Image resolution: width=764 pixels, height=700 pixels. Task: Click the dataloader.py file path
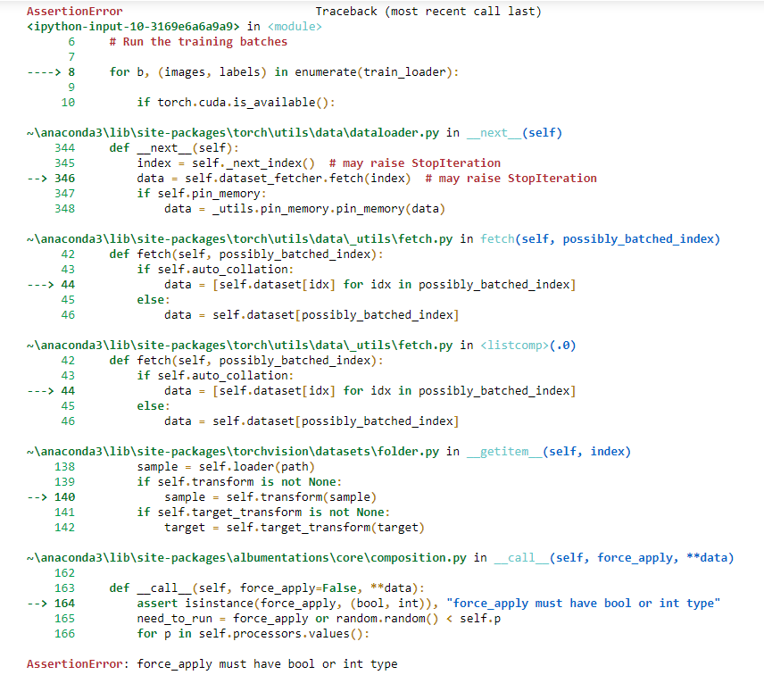(233, 133)
